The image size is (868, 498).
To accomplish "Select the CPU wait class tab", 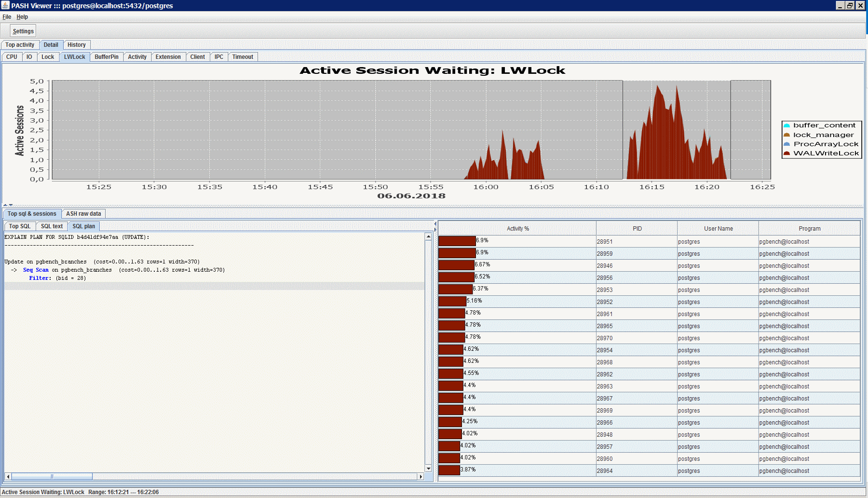I will (x=12, y=56).
